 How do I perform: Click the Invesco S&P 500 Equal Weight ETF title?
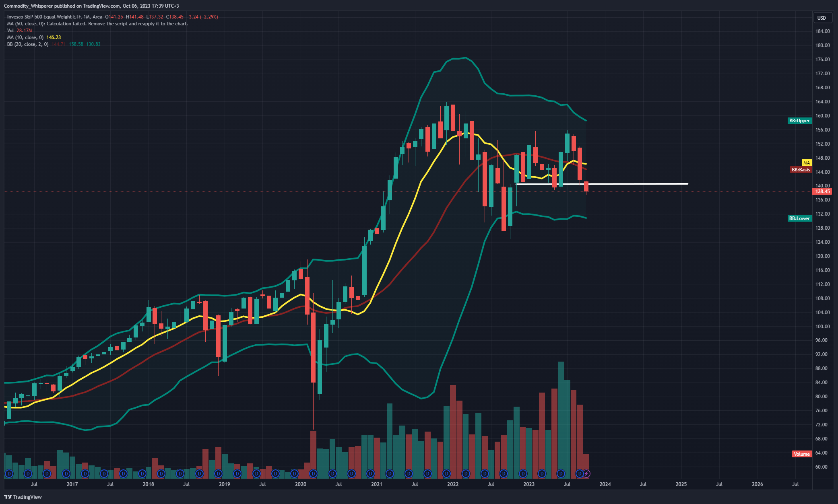pyautogui.click(x=44, y=17)
